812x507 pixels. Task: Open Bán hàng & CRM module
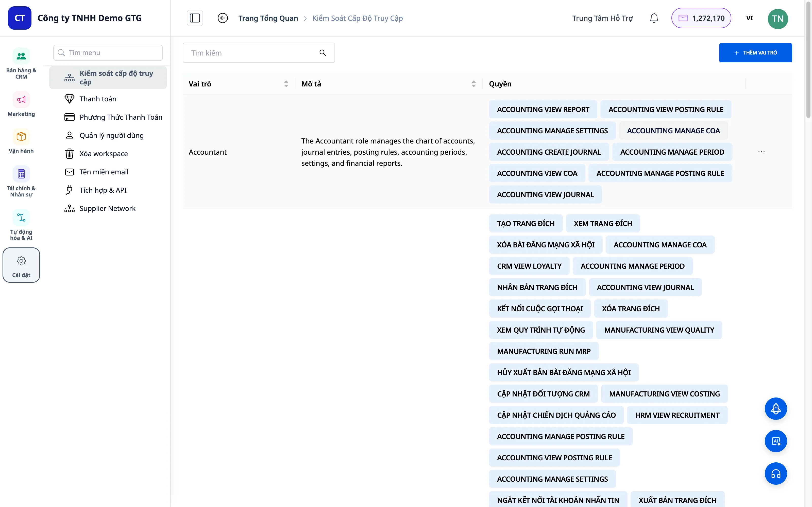point(21,64)
